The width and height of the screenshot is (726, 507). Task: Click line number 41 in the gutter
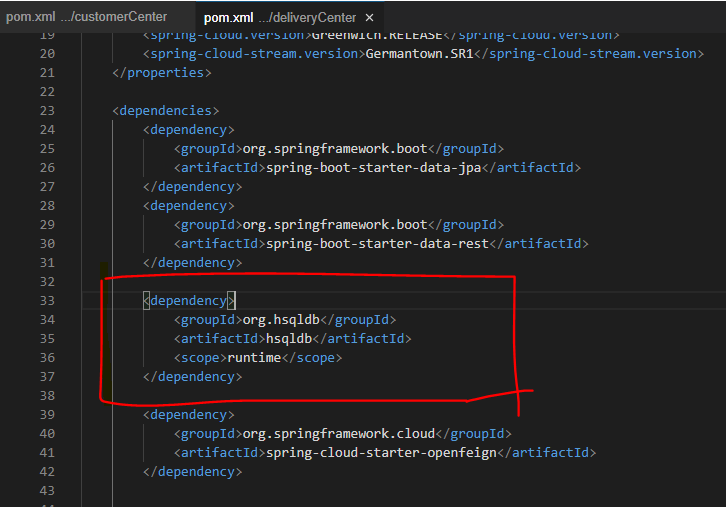tap(47, 452)
